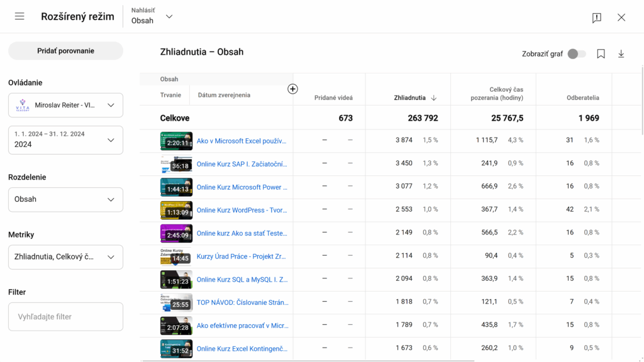The width and height of the screenshot is (644, 362).
Task: Click the Pridané videá column header
Action: 333,97
